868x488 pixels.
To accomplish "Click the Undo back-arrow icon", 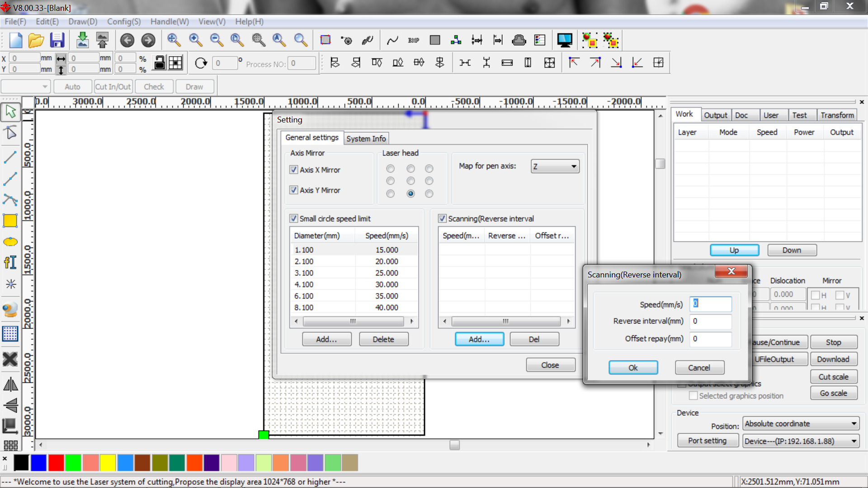I will (127, 40).
